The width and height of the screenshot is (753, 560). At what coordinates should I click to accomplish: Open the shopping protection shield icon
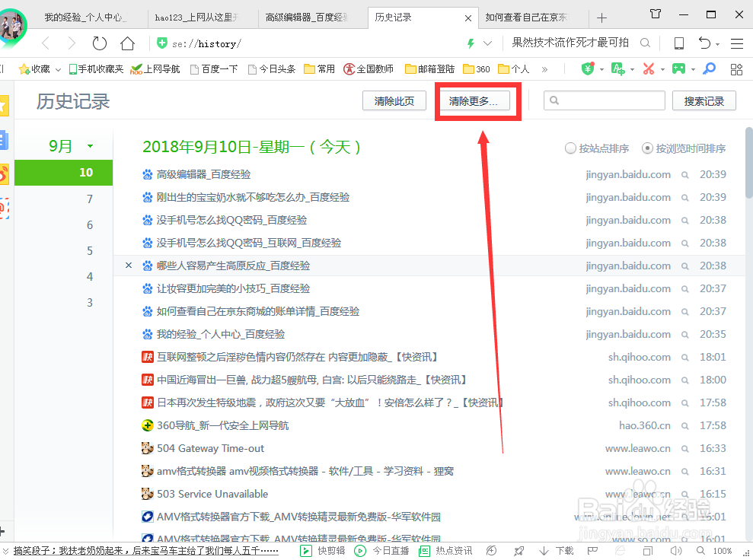587,68
